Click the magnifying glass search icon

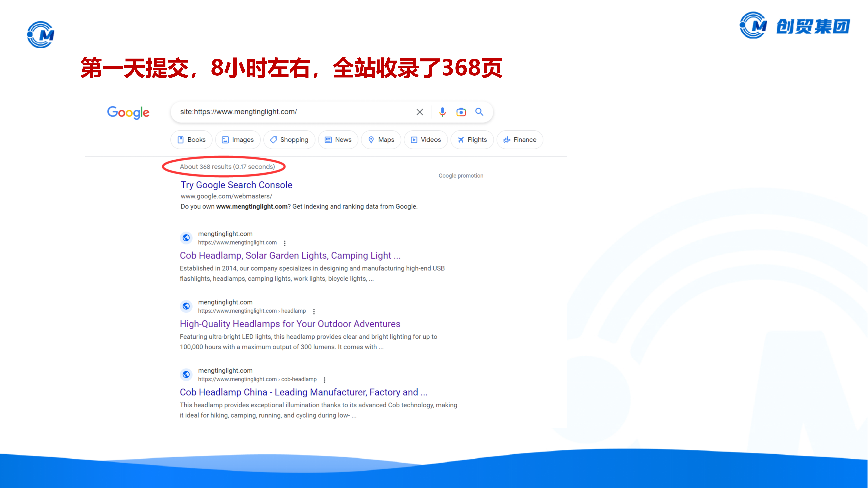[x=479, y=112]
